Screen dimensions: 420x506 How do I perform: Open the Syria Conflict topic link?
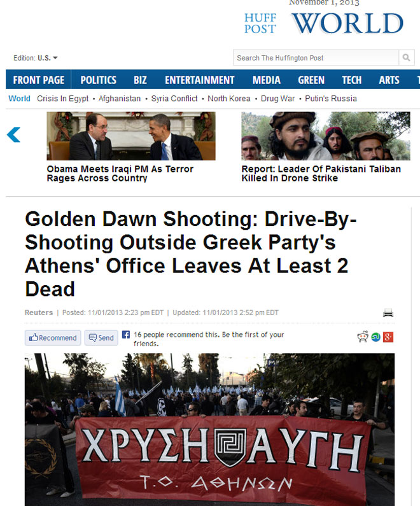click(x=174, y=99)
